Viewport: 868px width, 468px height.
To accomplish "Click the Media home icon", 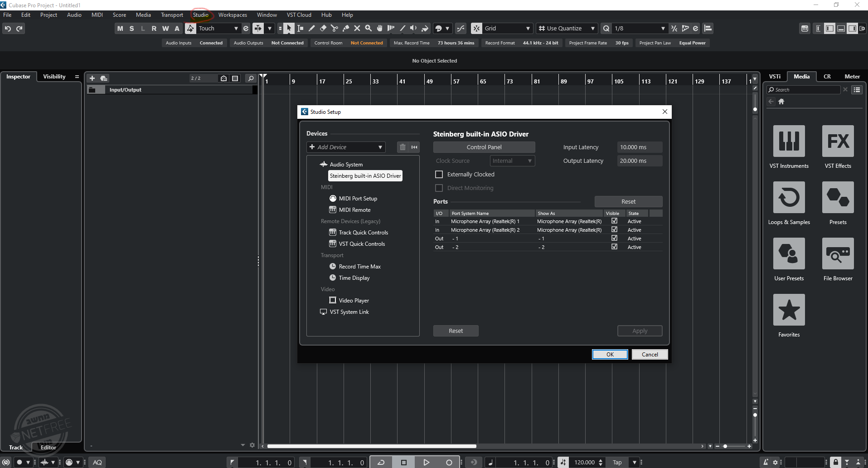I will (781, 102).
